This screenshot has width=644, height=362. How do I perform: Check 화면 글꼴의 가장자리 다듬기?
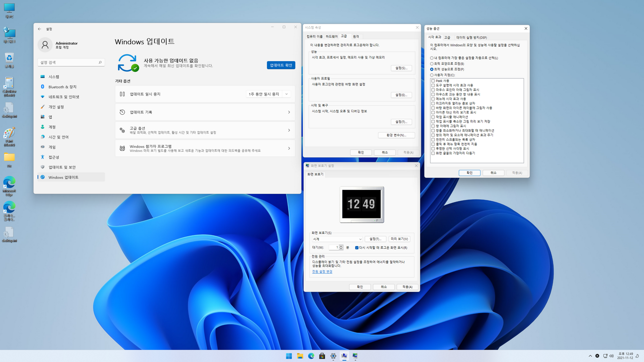click(433, 153)
